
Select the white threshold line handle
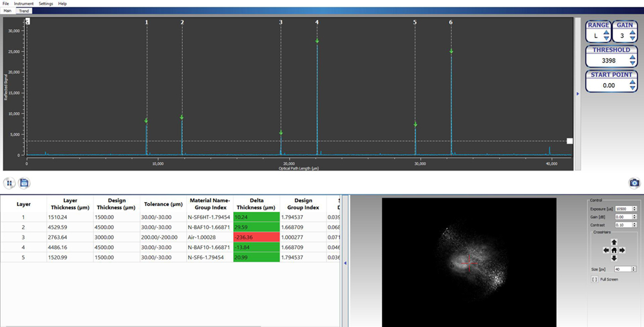(569, 141)
